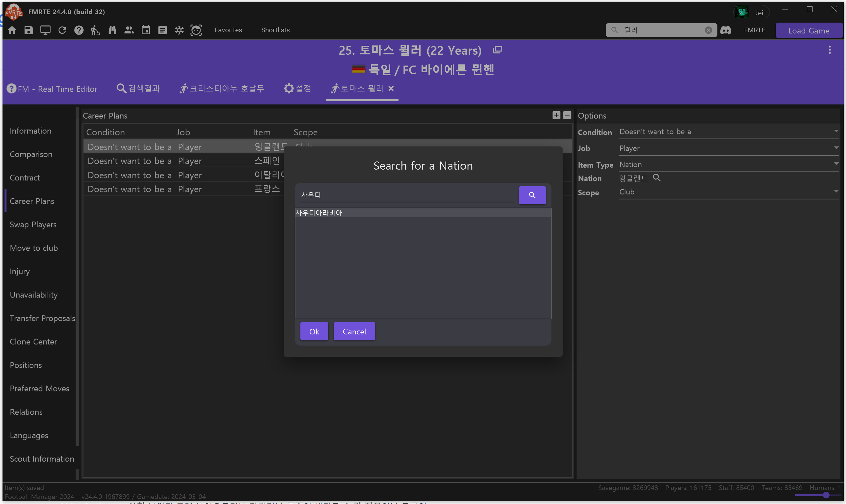The height and width of the screenshot is (504, 846).
Task: Open Contract in the left sidebar
Action: point(25,178)
